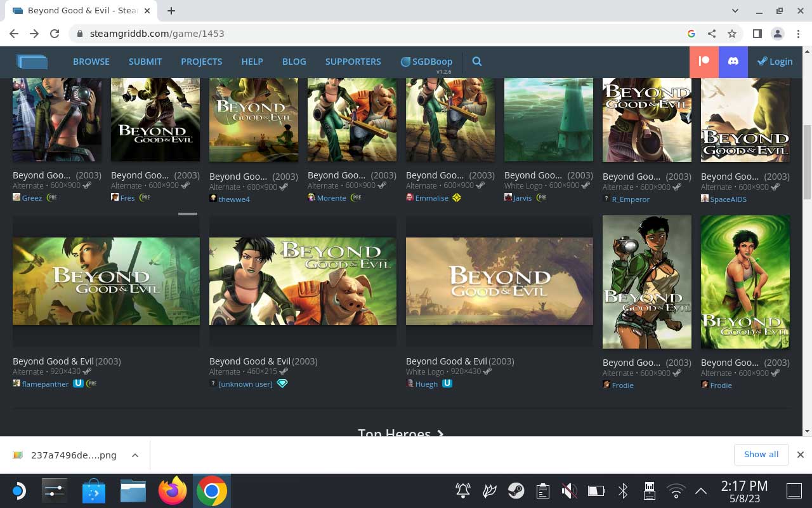The image size is (812, 508).
Task: Open the notifications bell in the tray
Action: point(463,491)
